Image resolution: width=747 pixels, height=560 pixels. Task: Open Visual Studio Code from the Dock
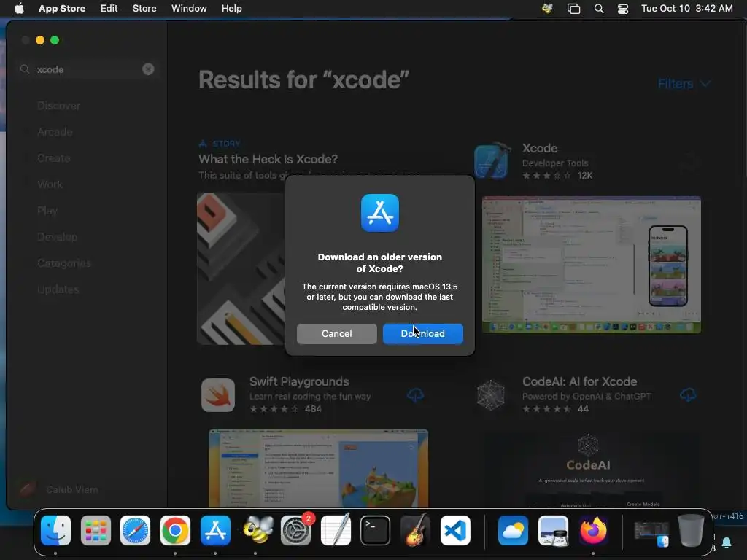(455, 531)
